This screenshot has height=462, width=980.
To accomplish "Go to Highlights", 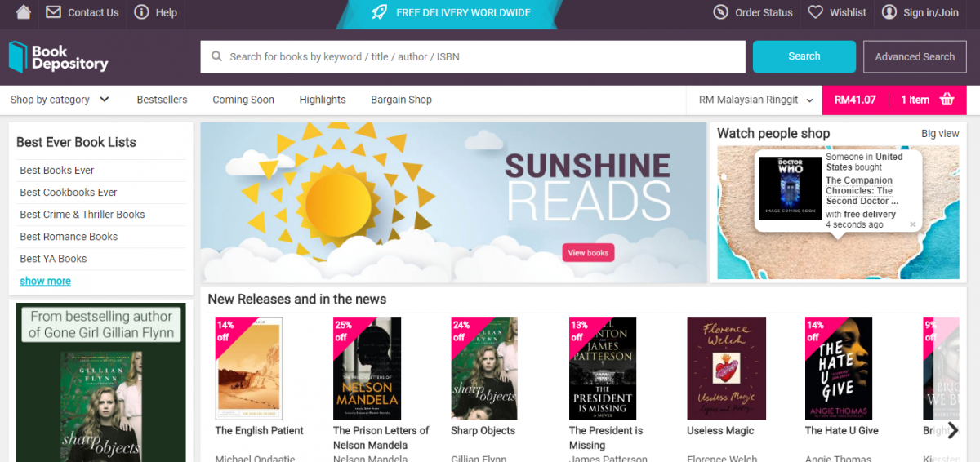I will 323,100.
